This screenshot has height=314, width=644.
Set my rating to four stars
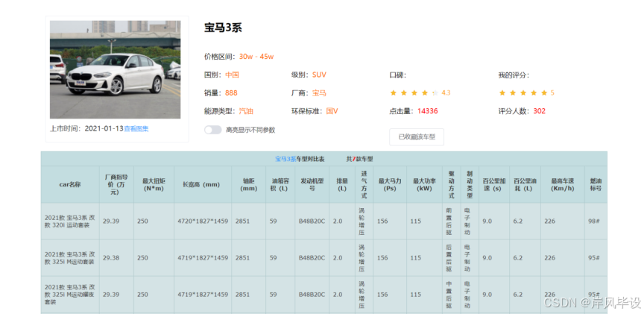(x=534, y=93)
